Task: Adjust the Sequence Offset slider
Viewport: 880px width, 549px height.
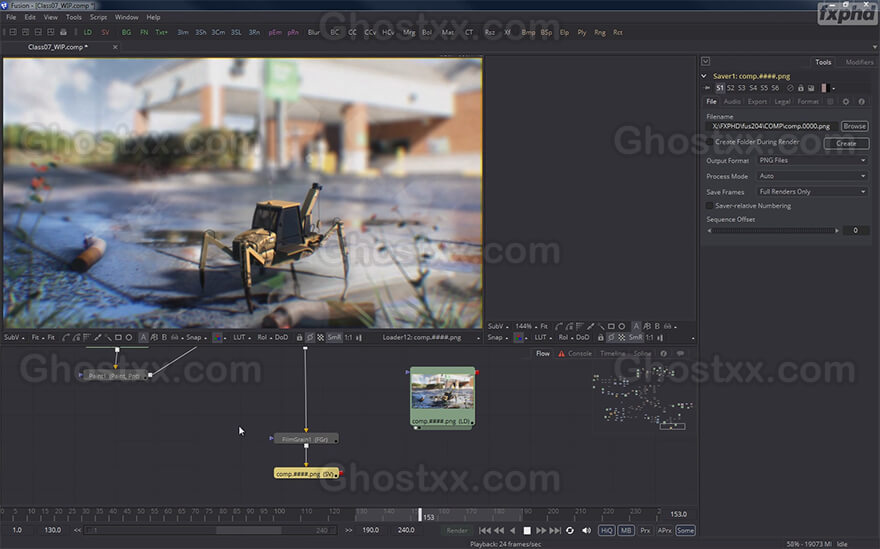Action: [773, 231]
